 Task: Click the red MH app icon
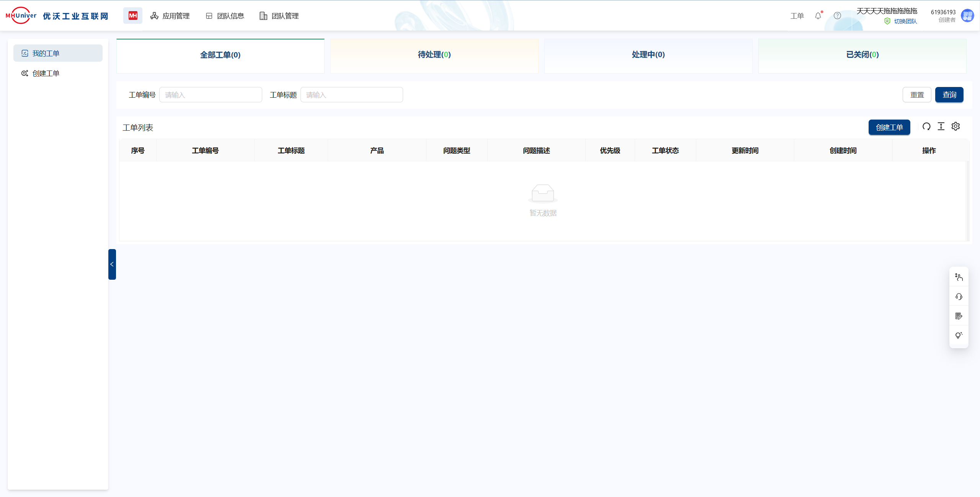(x=132, y=16)
